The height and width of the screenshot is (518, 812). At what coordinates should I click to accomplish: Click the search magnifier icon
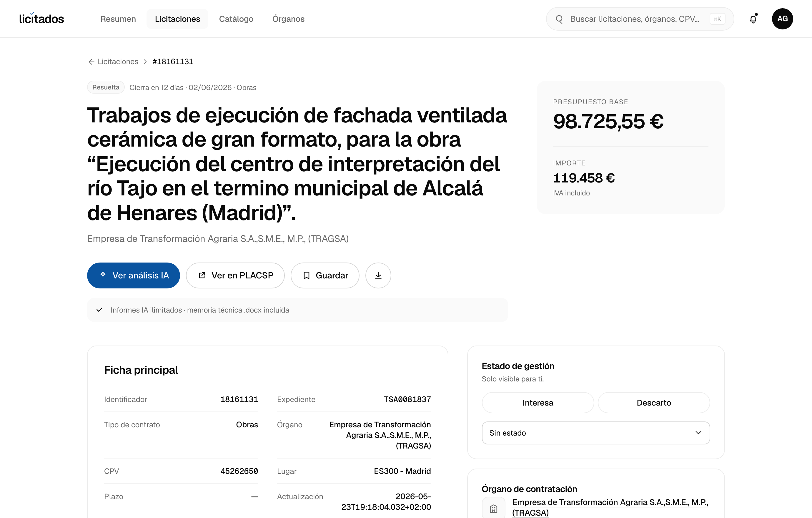559,19
